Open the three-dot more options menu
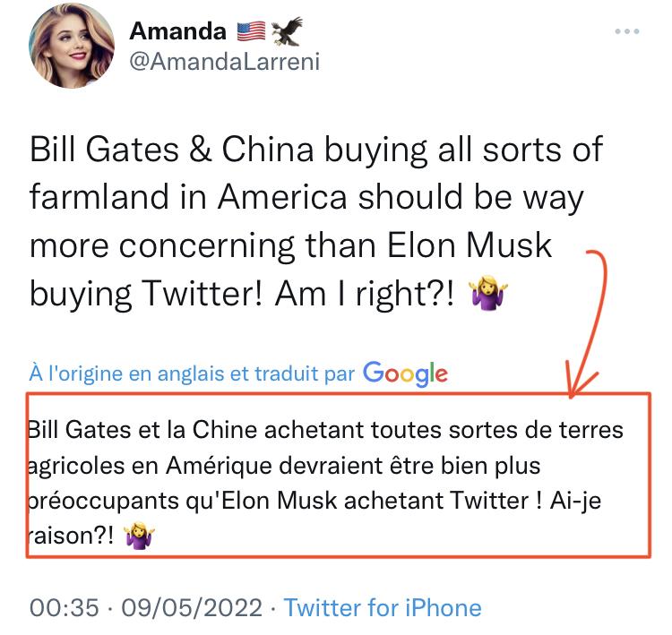Viewport: 672px width, 635px height. tap(627, 32)
